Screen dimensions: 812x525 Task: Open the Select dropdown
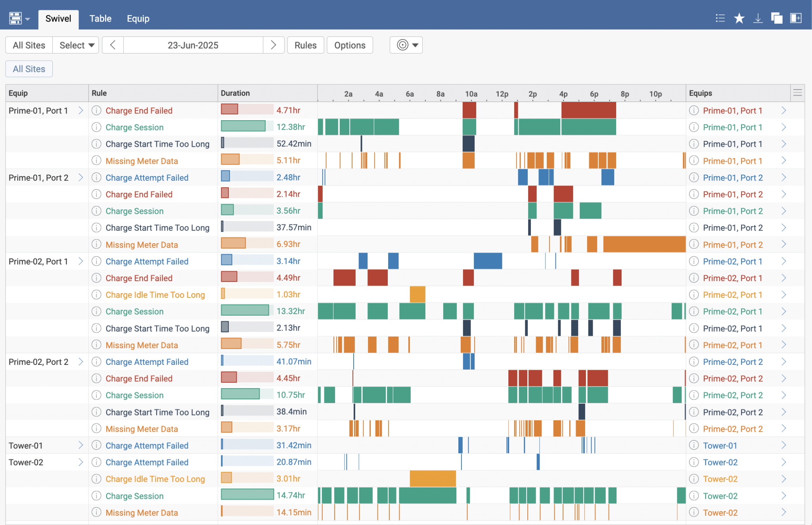point(76,45)
